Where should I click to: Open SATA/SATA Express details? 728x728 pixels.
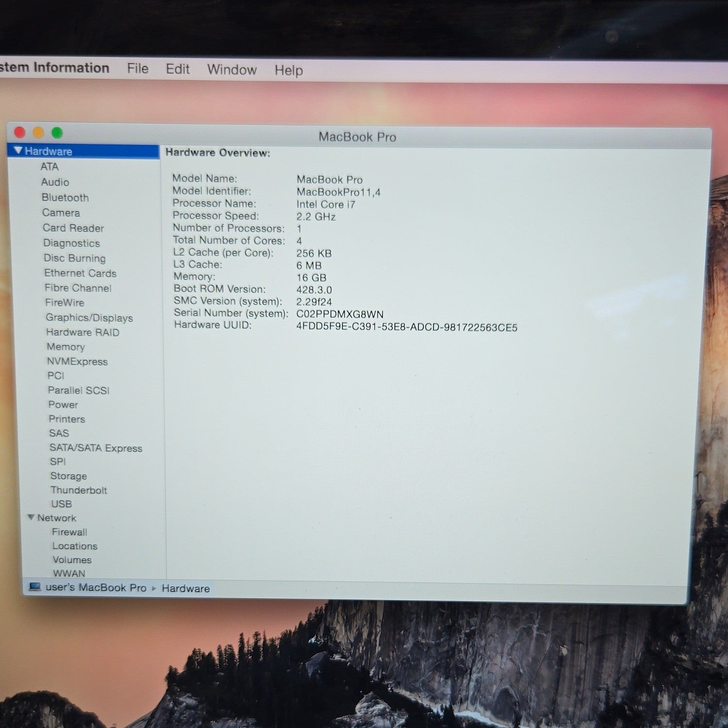click(96, 448)
